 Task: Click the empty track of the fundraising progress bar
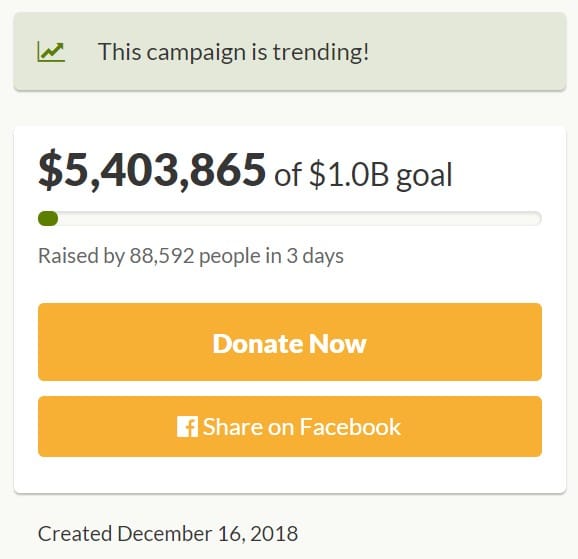pos(300,219)
